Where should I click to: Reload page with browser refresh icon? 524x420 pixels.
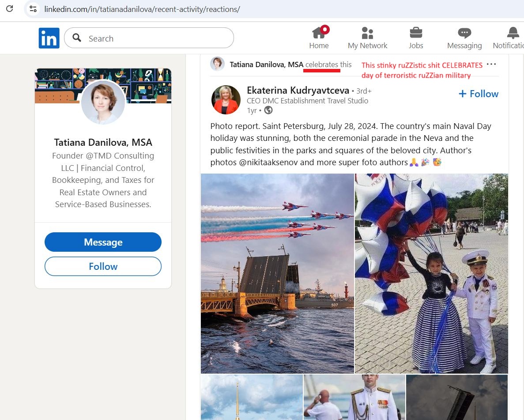click(x=9, y=9)
